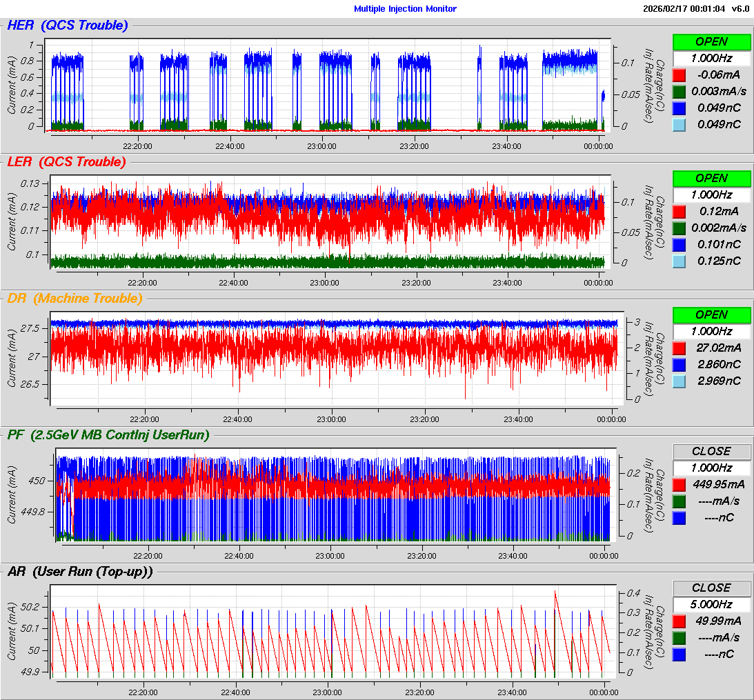Click the 5.000Hz rate field for AR

pos(711,604)
